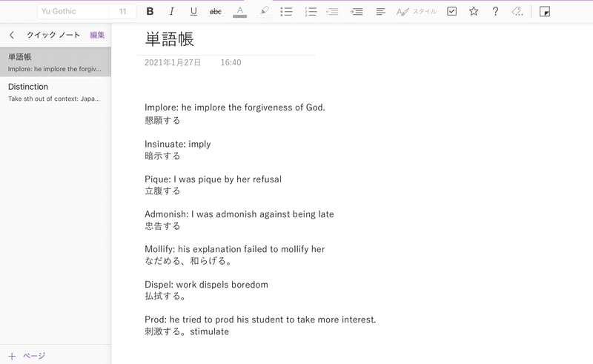
Task: Click the line starting with Implore
Action: 235,107
